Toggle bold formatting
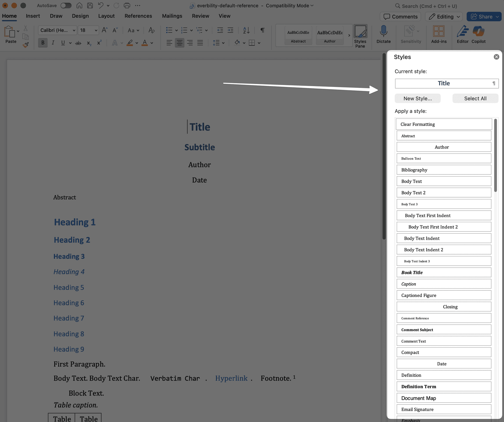 (x=43, y=43)
